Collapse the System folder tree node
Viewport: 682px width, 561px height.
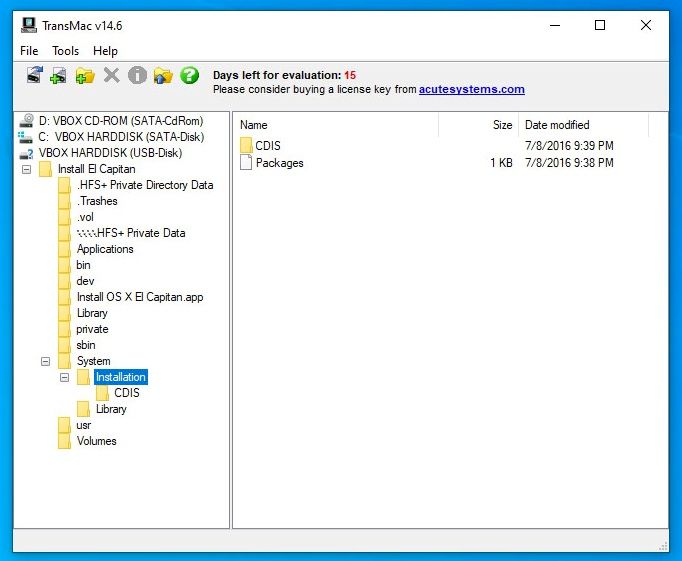point(46,361)
